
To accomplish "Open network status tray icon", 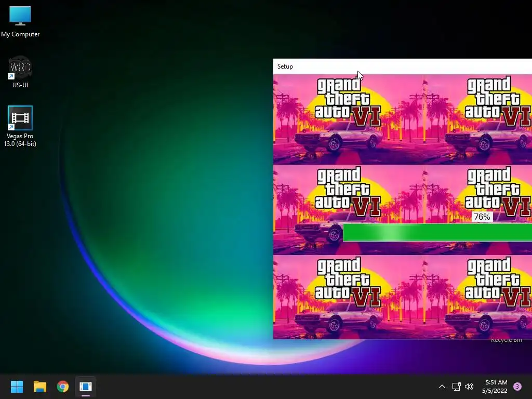I will tap(456, 387).
